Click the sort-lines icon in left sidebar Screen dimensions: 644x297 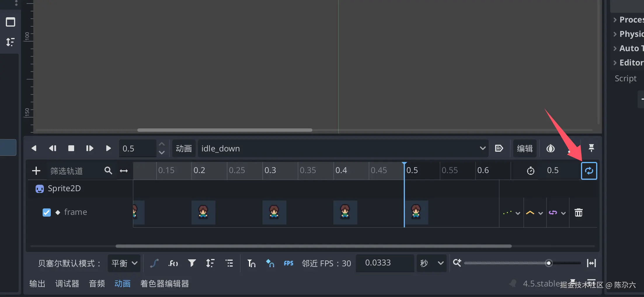[x=11, y=42]
